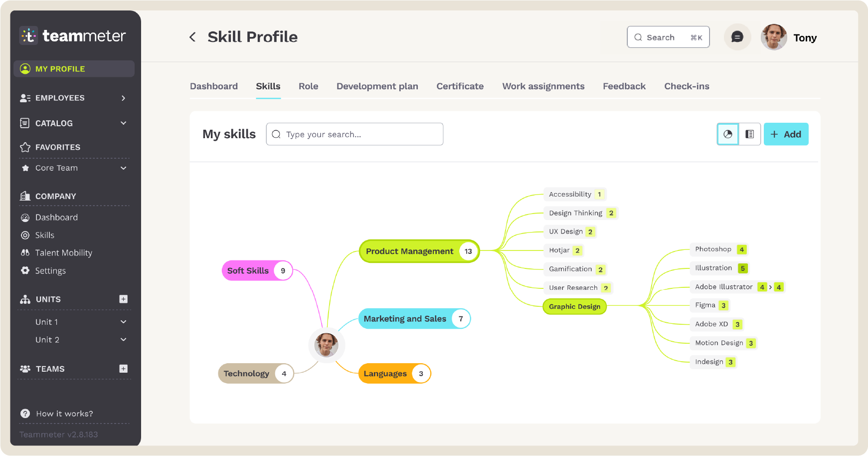Expand the Core Team favorites chevron

(124, 168)
